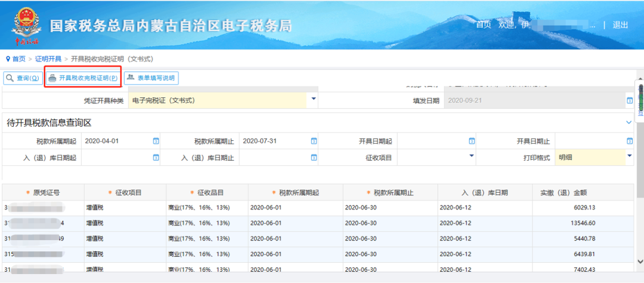Image resolution: width=644 pixels, height=283 pixels.
Task: Click the 开具日期止 input field
Action: (x=590, y=141)
